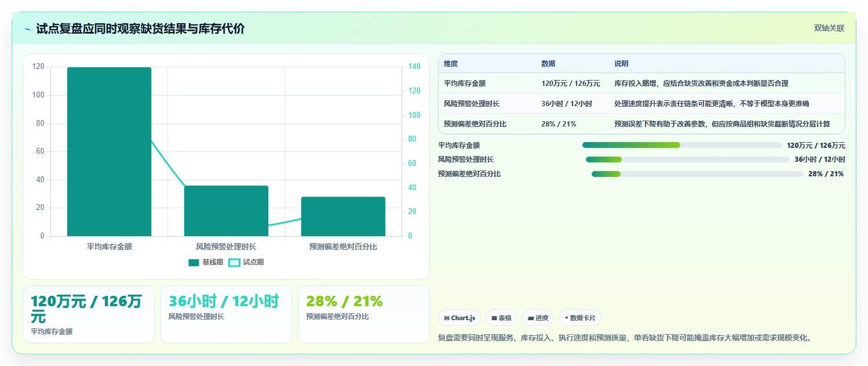Select the 风险预警处理时长 bar in chart
Screen dimensions: 868x366
coord(226,211)
